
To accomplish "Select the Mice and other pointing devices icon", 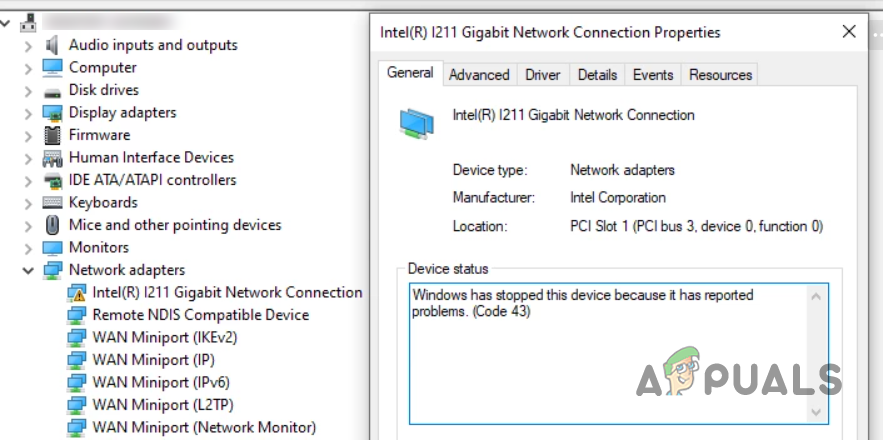I will click(x=52, y=225).
